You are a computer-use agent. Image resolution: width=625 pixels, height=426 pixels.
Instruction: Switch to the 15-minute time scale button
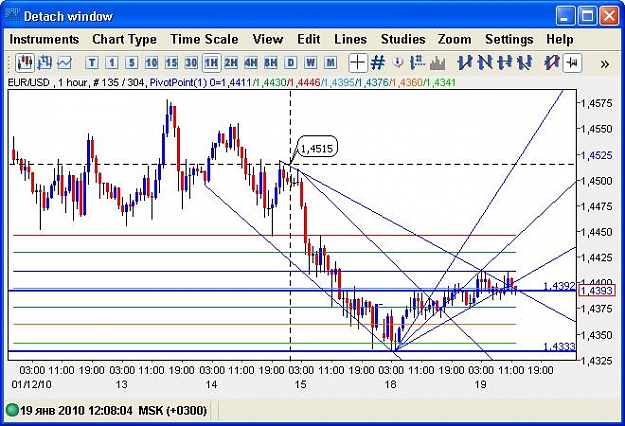click(171, 63)
